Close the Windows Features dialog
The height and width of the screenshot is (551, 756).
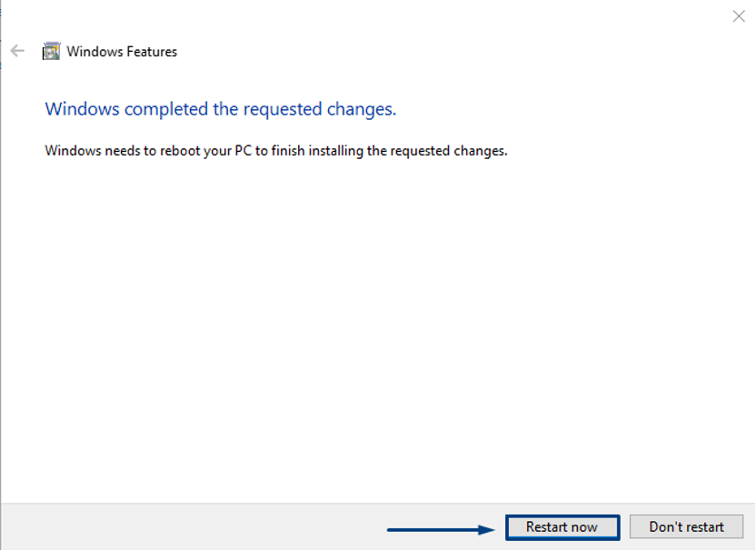(739, 16)
